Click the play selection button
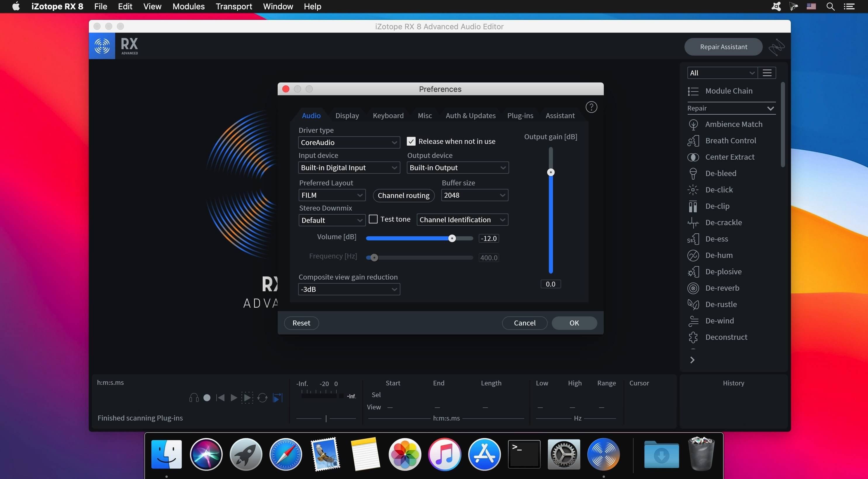The width and height of the screenshot is (868, 479). point(247,398)
